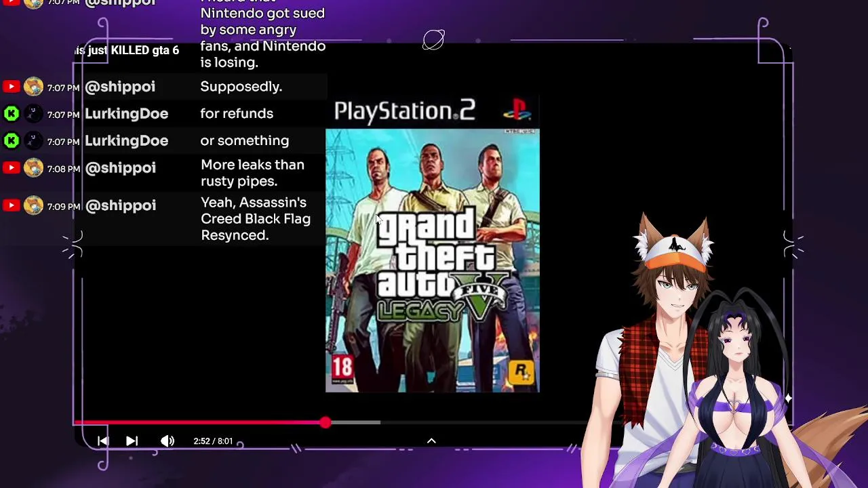Click the 18 age rating badge

(342, 369)
